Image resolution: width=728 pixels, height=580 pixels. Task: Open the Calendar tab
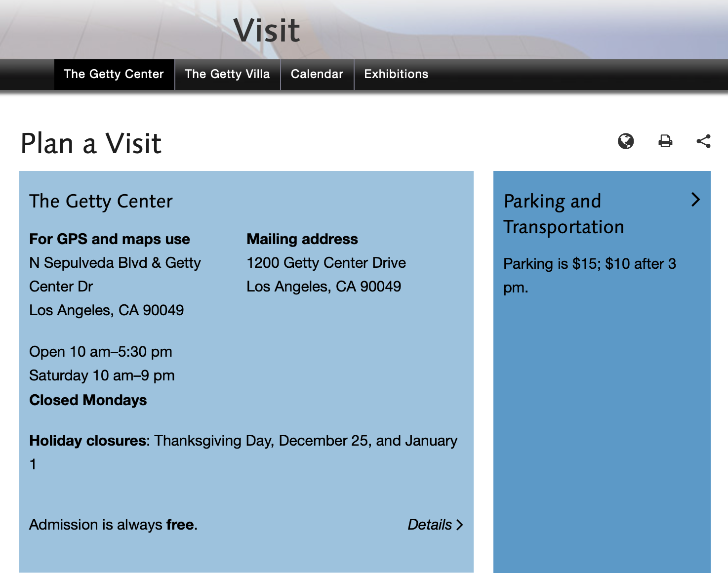point(317,74)
